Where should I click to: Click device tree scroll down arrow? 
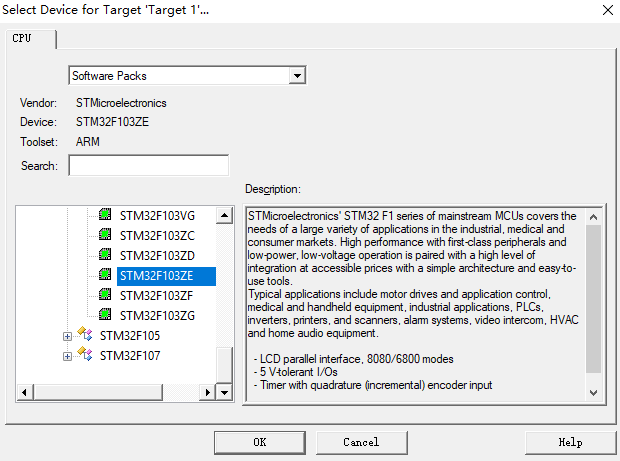pos(225,393)
